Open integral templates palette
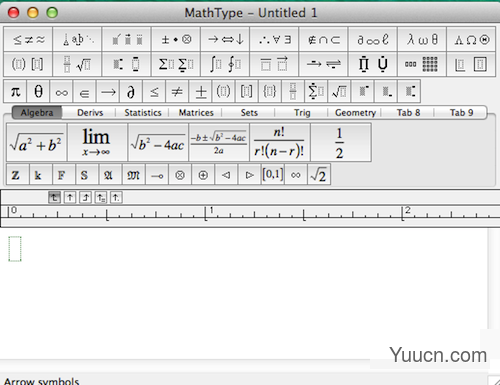Screen dimensions: 500x385 (x=225, y=64)
